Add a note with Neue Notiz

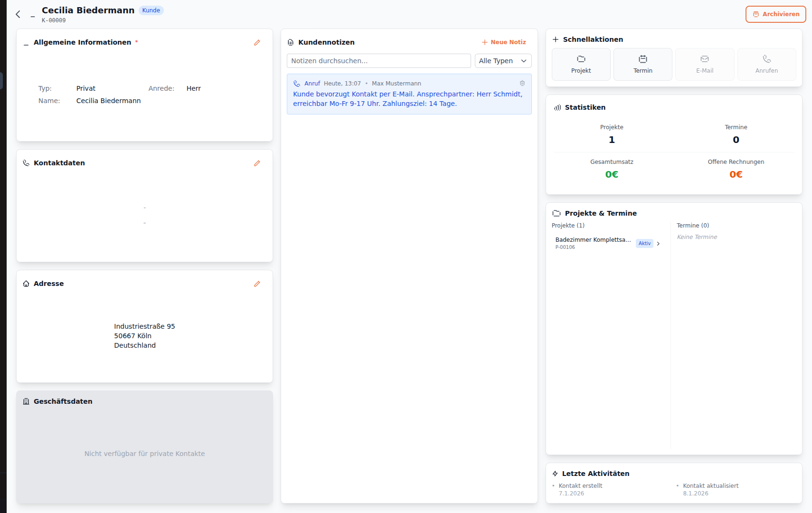click(x=504, y=42)
